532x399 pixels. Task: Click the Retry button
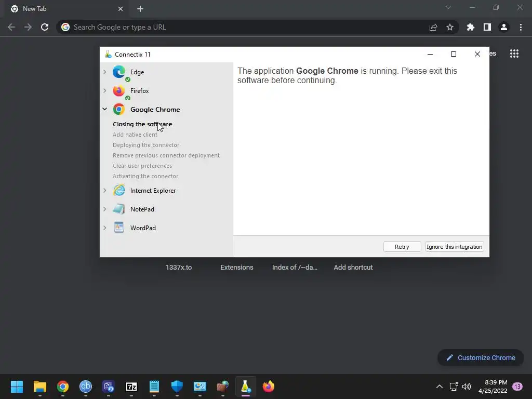coord(402,247)
